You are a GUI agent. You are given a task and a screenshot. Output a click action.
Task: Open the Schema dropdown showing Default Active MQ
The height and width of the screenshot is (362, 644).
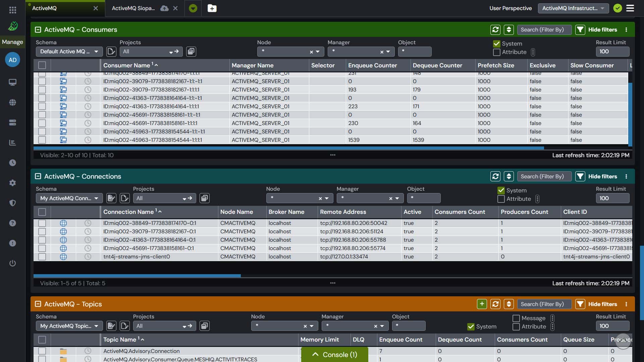pyautogui.click(x=69, y=51)
